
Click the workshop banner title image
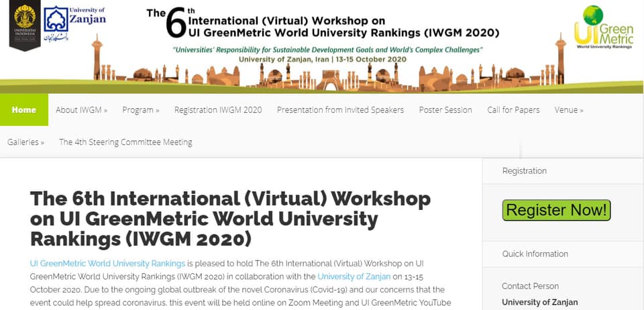tap(323, 22)
